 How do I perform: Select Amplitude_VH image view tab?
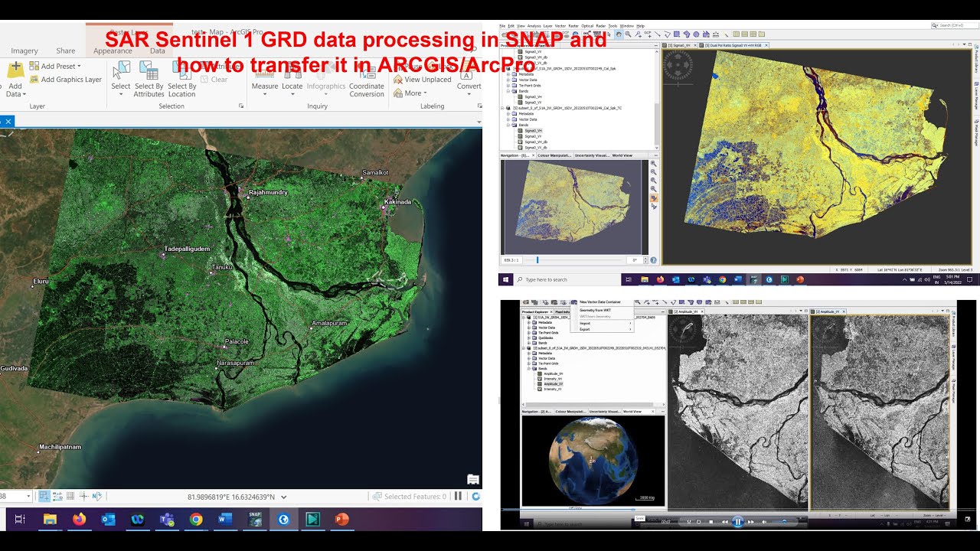[x=685, y=311]
